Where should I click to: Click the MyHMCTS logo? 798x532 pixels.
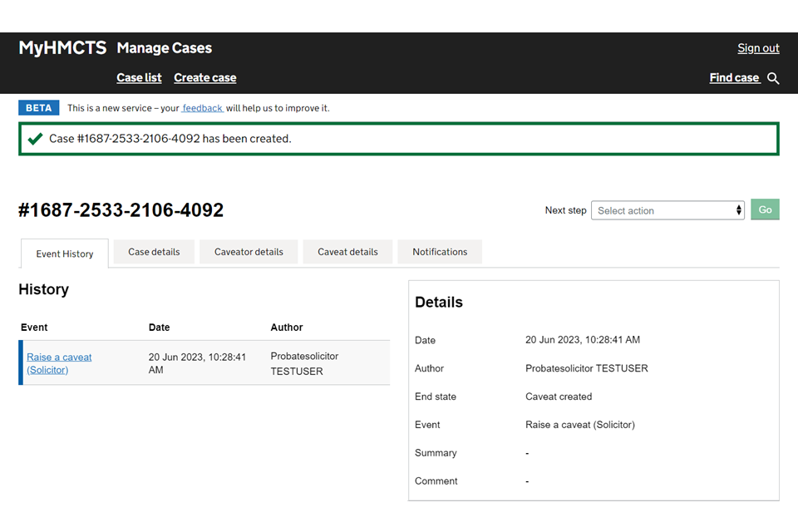click(x=62, y=48)
